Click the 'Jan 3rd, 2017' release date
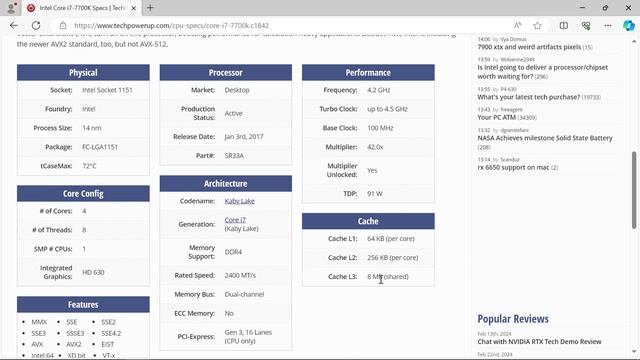Image resolution: width=640 pixels, height=360 pixels. coord(244,136)
